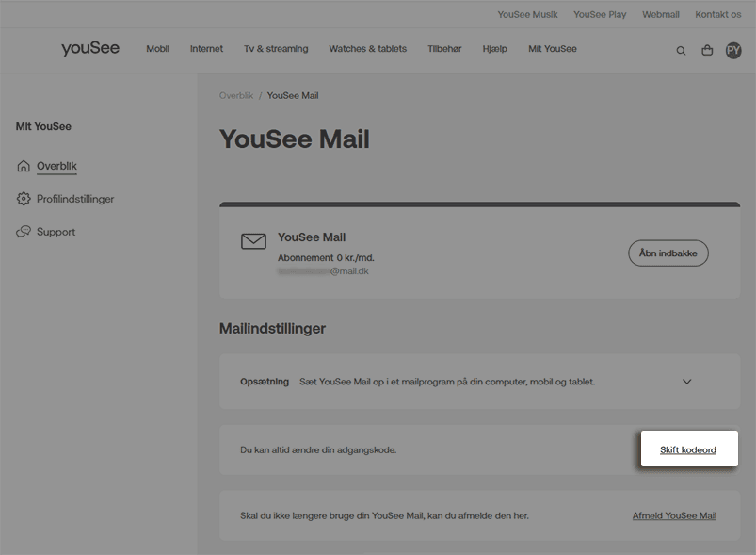The image size is (756, 555).
Task: Open the Mobil menu
Action: click(x=157, y=49)
